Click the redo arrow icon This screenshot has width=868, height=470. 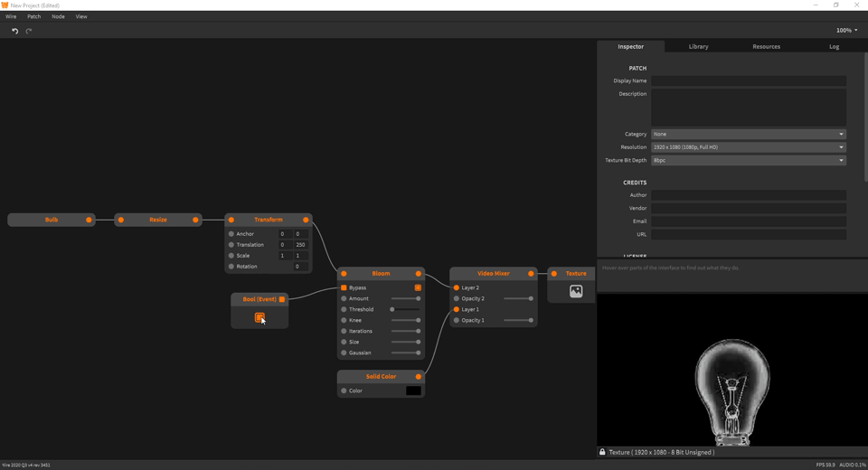click(x=29, y=31)
